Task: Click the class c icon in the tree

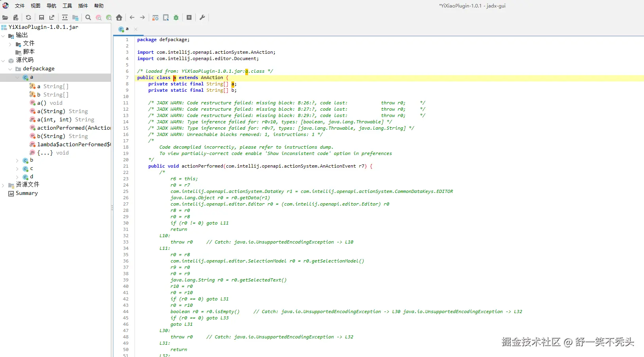Action: point(25,169)
